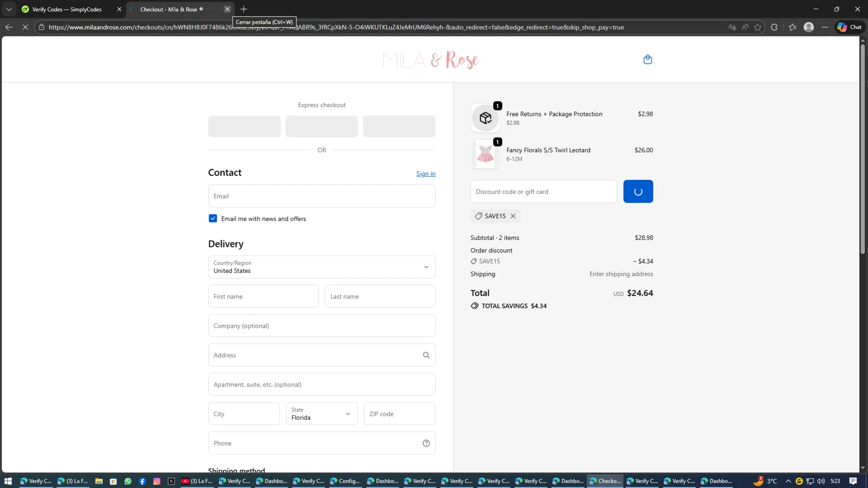The image size is (868, 488).
Task: Click the address search magnifier icon
Action: coord(426,355)
